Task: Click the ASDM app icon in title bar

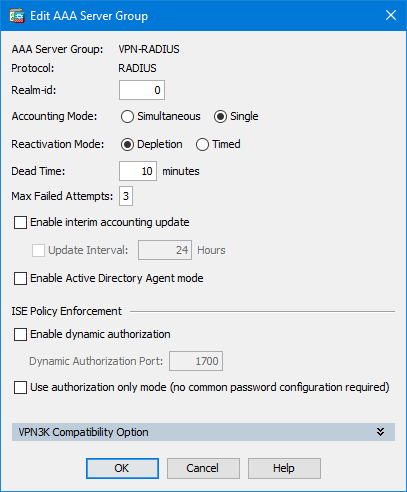Action: click(x=17, y=16)
